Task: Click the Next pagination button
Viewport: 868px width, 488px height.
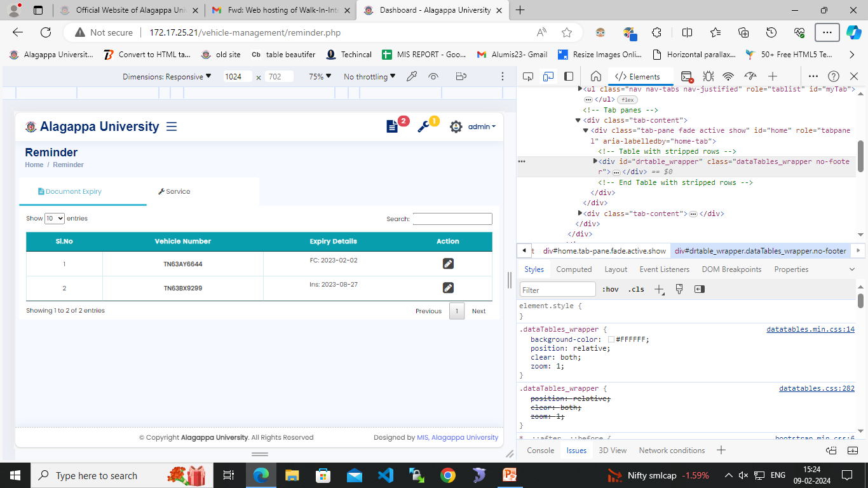Action: [x=478, y=311]
